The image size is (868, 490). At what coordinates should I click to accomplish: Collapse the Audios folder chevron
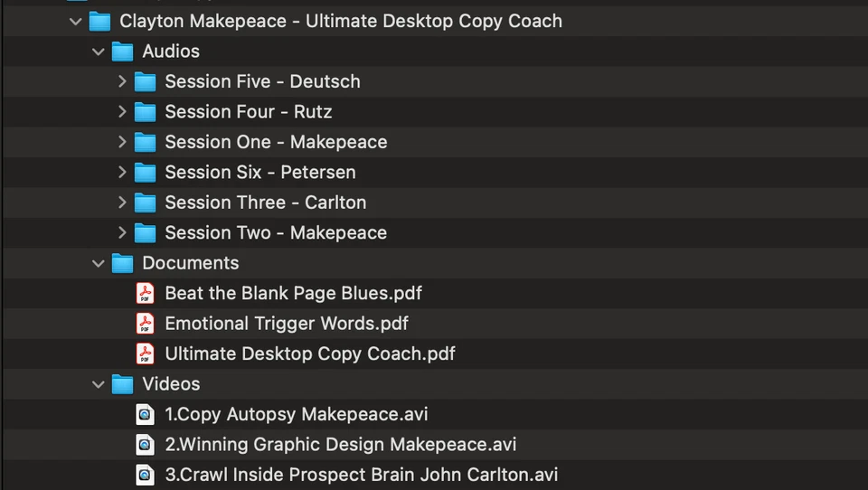tap(99, 52)
